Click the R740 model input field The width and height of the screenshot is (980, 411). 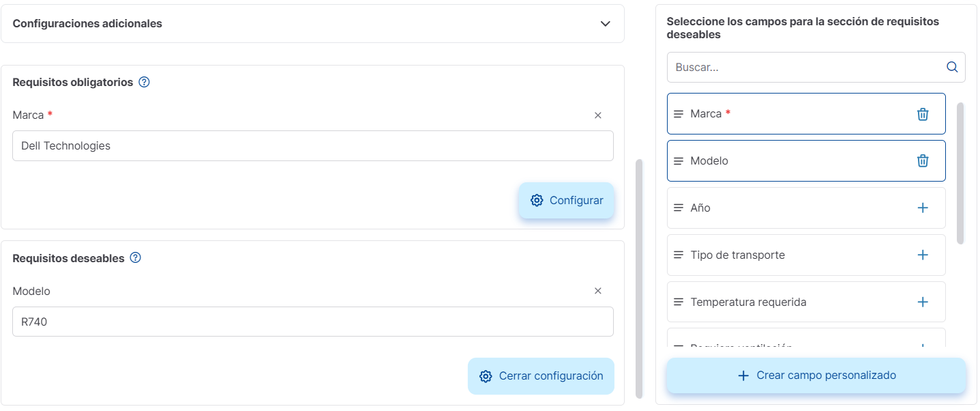[312, 322]
